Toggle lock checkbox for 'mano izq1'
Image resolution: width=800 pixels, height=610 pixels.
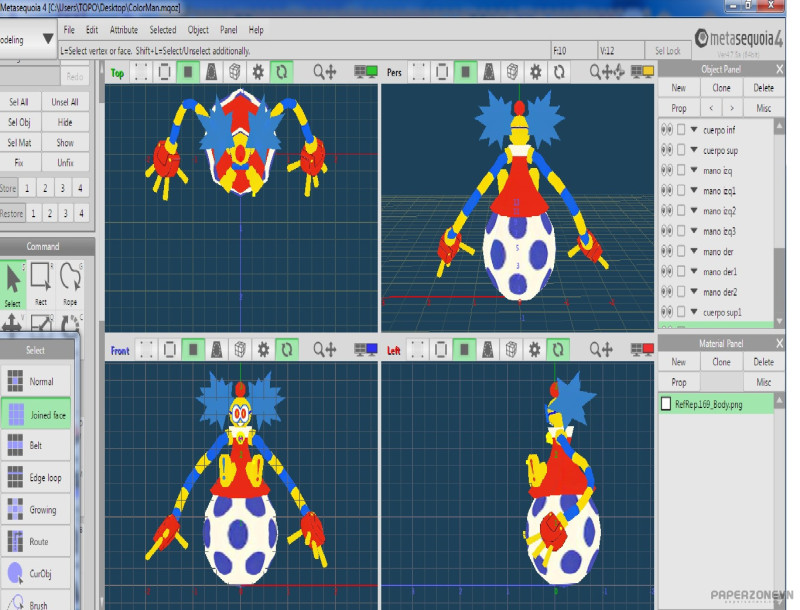pyautogui.click(x=682, y=190)
